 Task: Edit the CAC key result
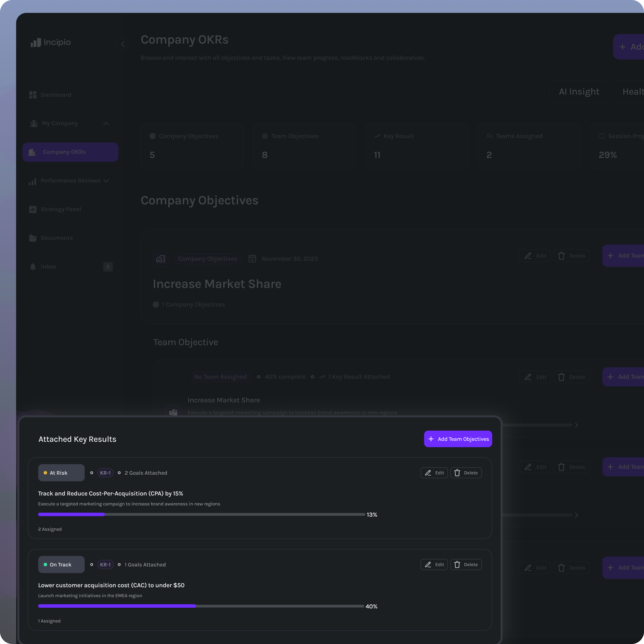click(x=434, y=564)
